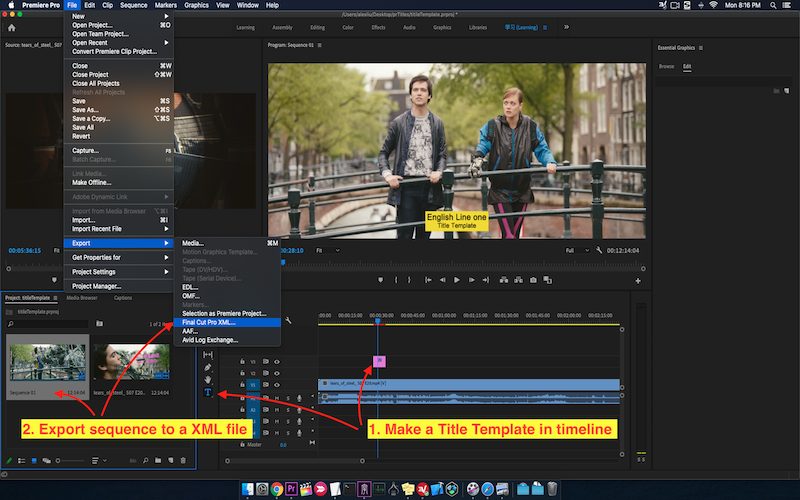Expand the Open Recent submenu
Viewport: 800px width, 500px height.
(x=119, y=43)
